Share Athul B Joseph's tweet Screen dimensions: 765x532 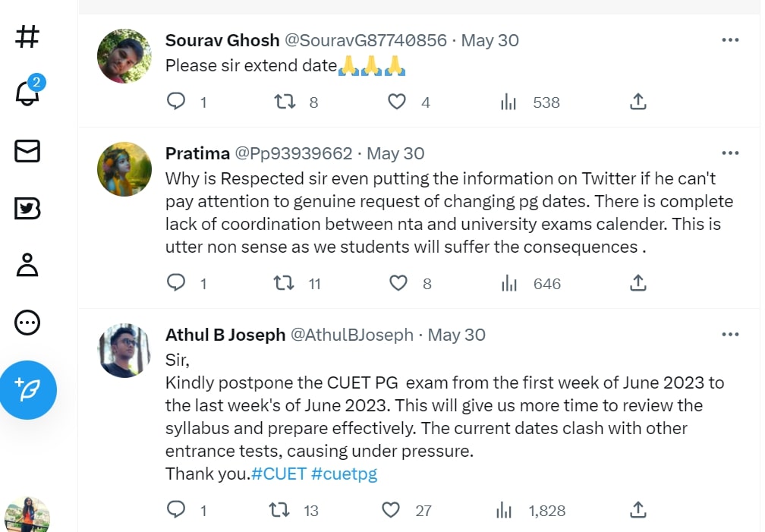point(638,510)
